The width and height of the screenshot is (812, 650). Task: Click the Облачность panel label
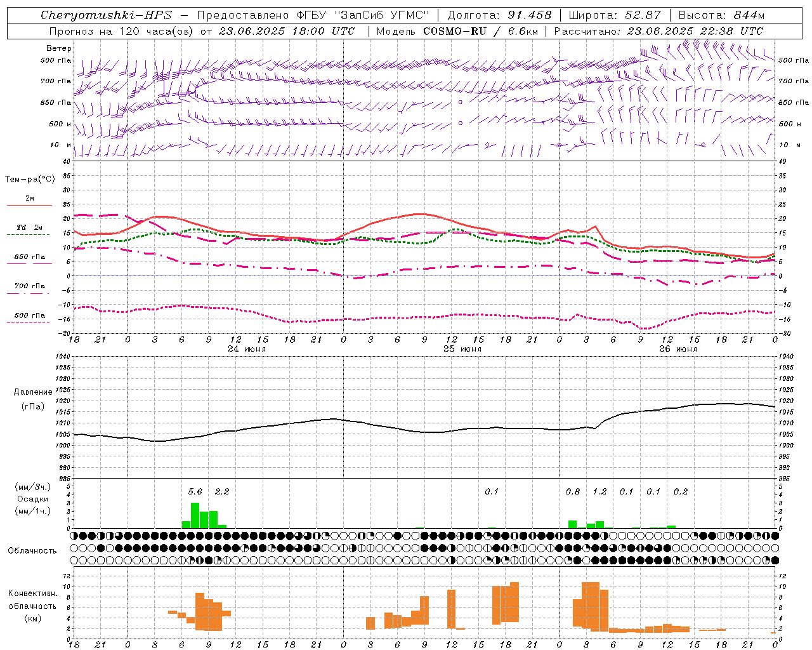tap(32, 551)
